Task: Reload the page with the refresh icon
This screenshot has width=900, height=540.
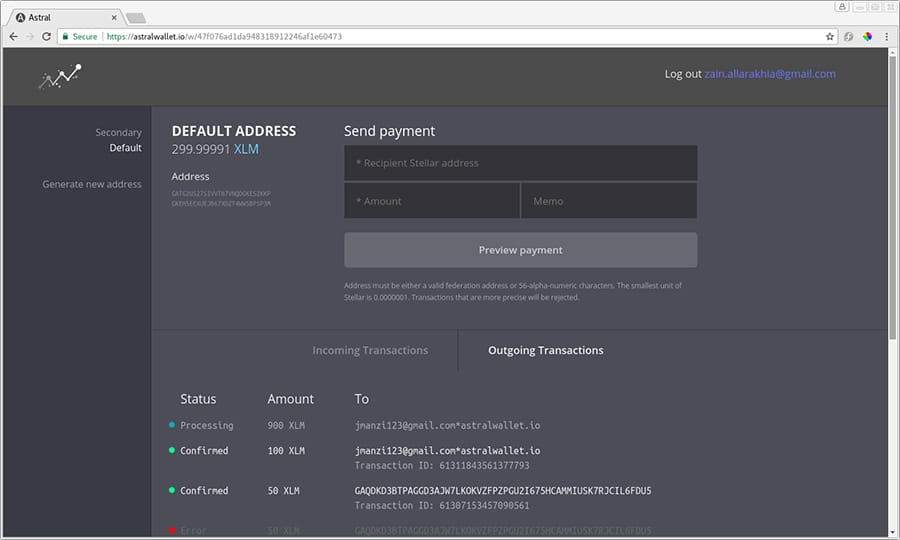Action: (46, 36)
